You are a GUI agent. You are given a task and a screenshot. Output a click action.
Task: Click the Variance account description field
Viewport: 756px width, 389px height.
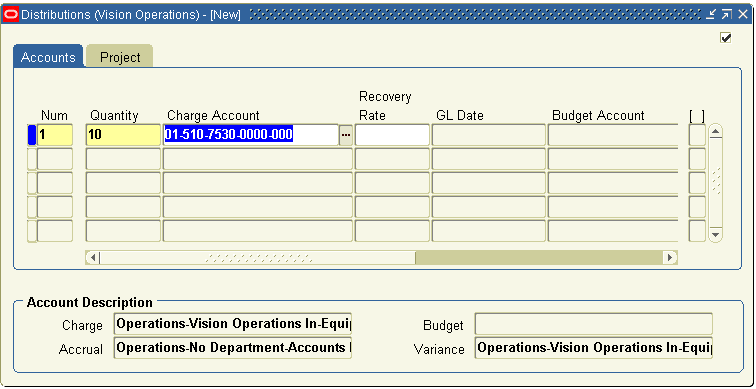pos(594,348)
